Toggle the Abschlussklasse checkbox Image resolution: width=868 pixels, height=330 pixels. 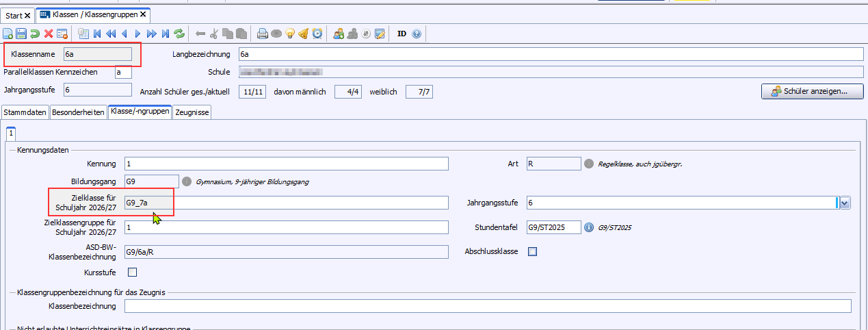coord(532,251)
